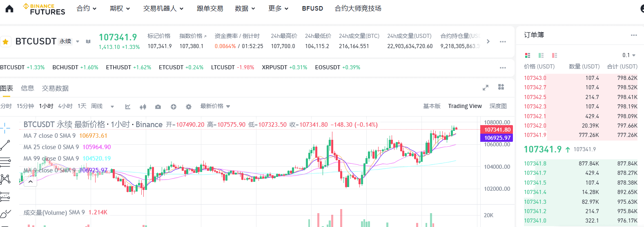Click the MA 7 close indicator legend

click(x=65, y=136)
